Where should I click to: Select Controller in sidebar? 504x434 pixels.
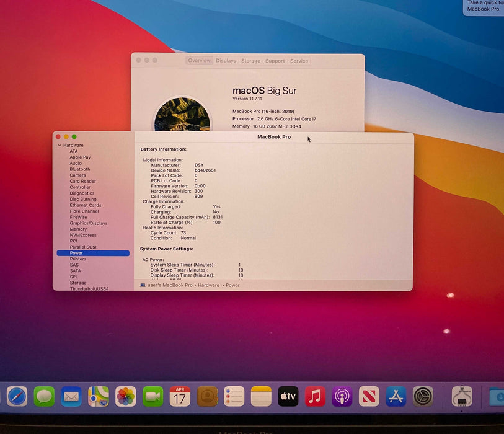pos(80,187)
